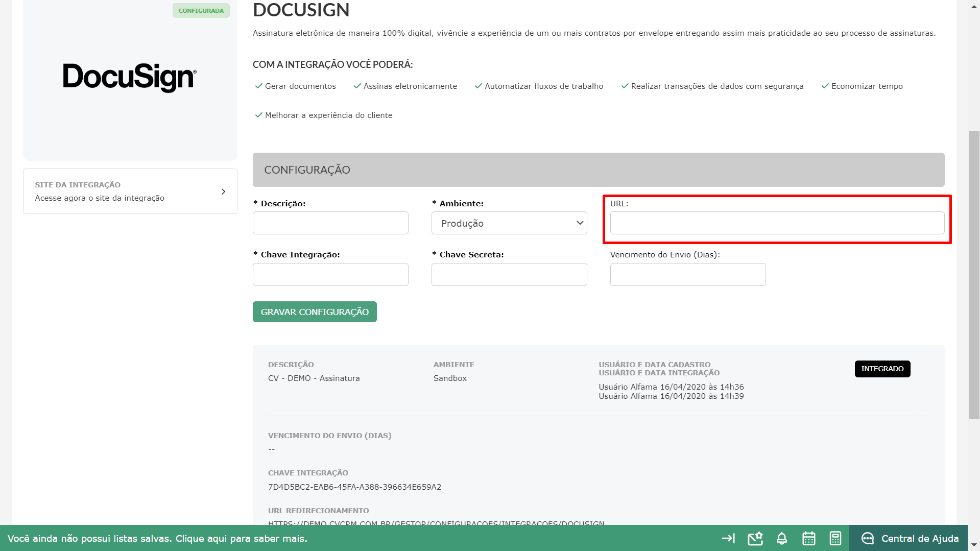The height and width of the screenshot is (551, 980).
Task: Click 'Economizar tempo' feature item
Action: point(862,86)
